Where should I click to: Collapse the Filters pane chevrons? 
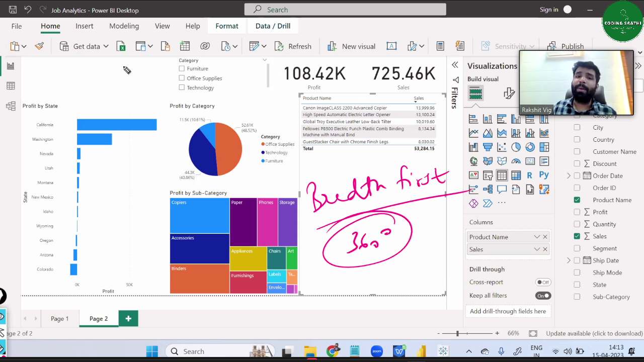click(455, 65)
